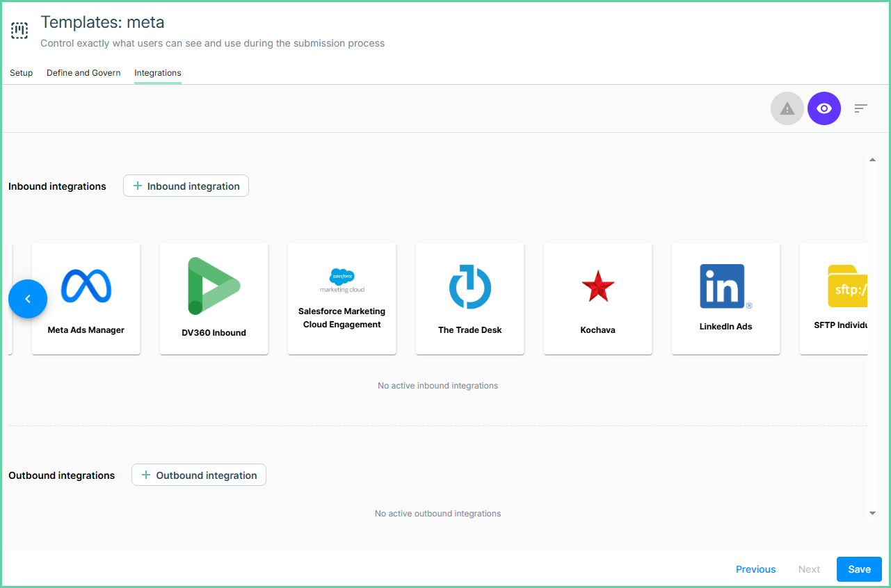Click The Trade Desk card label
This screenshot has width=891, height=588.
470,330
